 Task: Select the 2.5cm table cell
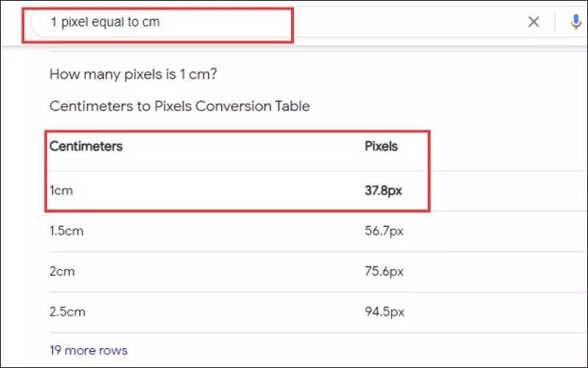(66, 311)
